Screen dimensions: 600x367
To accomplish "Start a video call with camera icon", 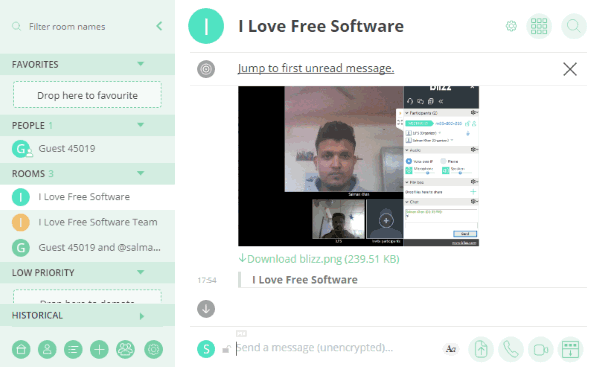I will point(541,349).
